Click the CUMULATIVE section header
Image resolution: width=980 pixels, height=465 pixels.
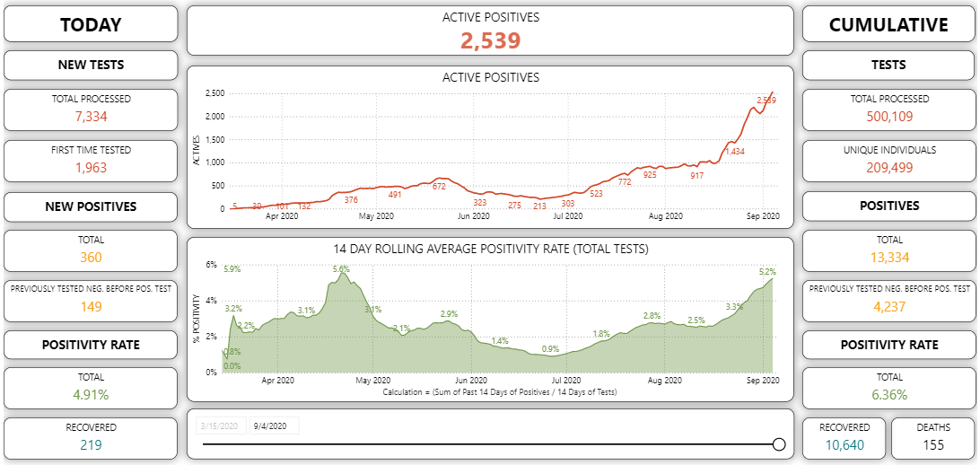[888, 25]
